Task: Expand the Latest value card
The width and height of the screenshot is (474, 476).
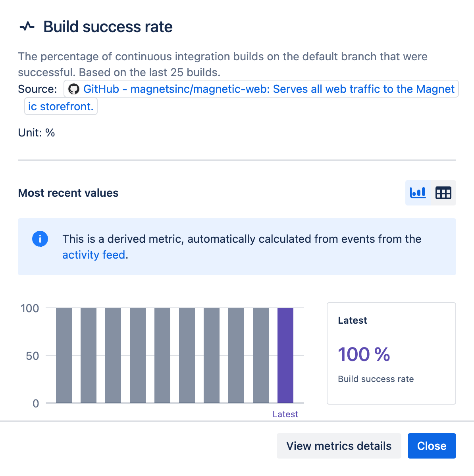Action: [x=391, y=353]
